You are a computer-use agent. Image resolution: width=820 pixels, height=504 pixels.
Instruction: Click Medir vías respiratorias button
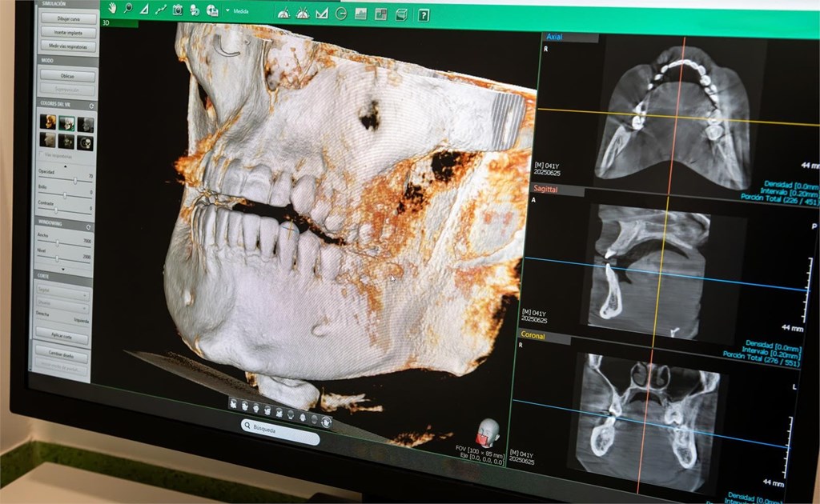[69, 46]
